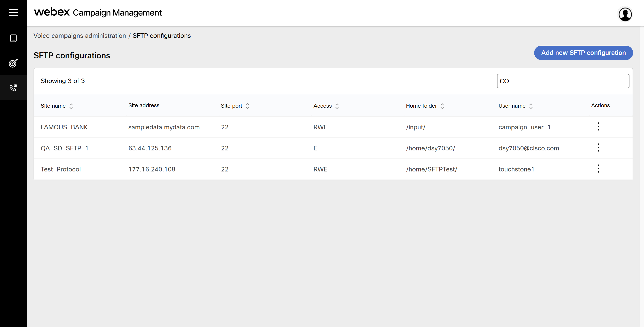This screenshot has width=644, height=327.
Task: Open the target campaigns sidebar icon
Action: 13,63
